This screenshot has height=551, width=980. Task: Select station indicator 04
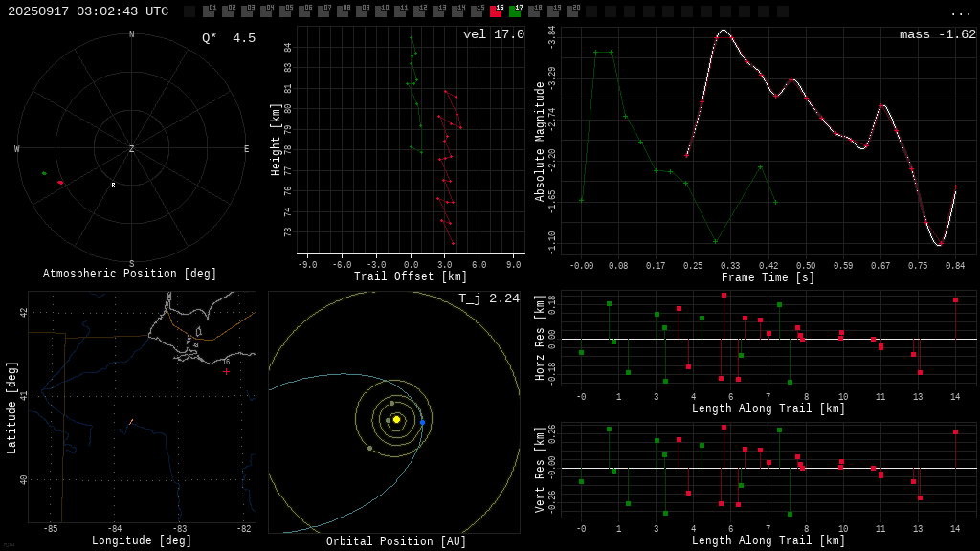266,11
